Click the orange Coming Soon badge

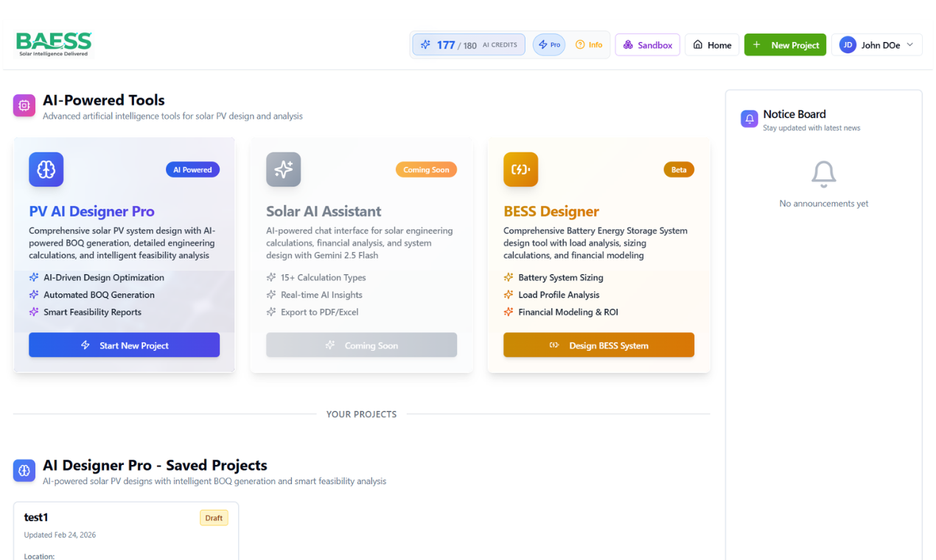click(426, 169)
